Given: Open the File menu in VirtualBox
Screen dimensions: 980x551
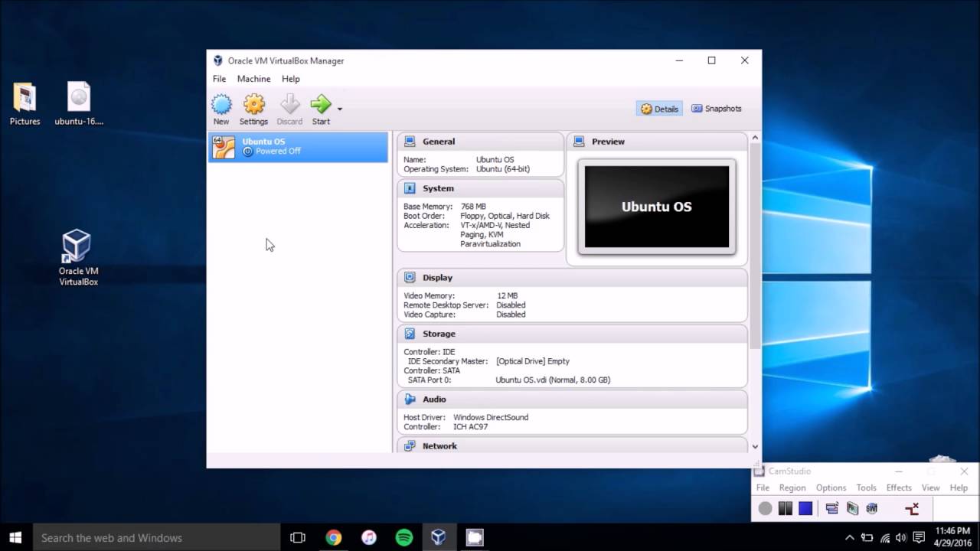Looking at the screenshot, I should pos(219,79).
